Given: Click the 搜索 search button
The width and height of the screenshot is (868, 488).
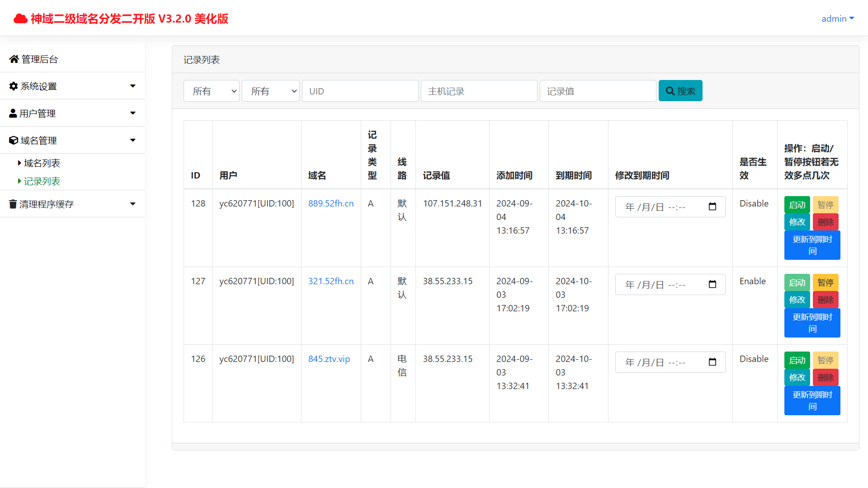Looking at the screenshot, I should 680,91.
